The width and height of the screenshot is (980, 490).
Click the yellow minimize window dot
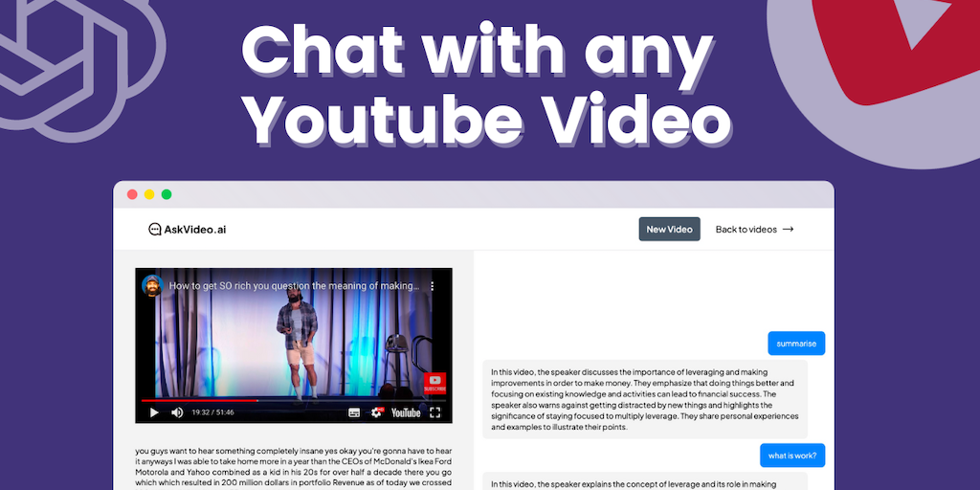tap(149, 194)
